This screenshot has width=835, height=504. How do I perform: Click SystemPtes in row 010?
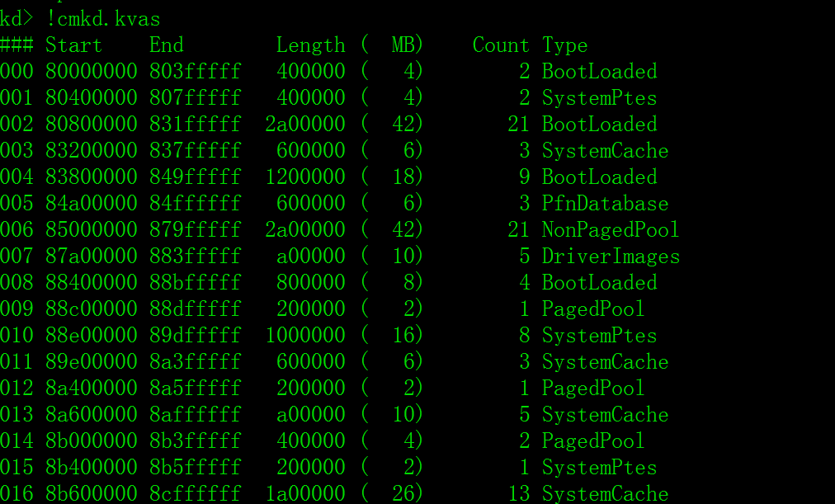point(600,336)
